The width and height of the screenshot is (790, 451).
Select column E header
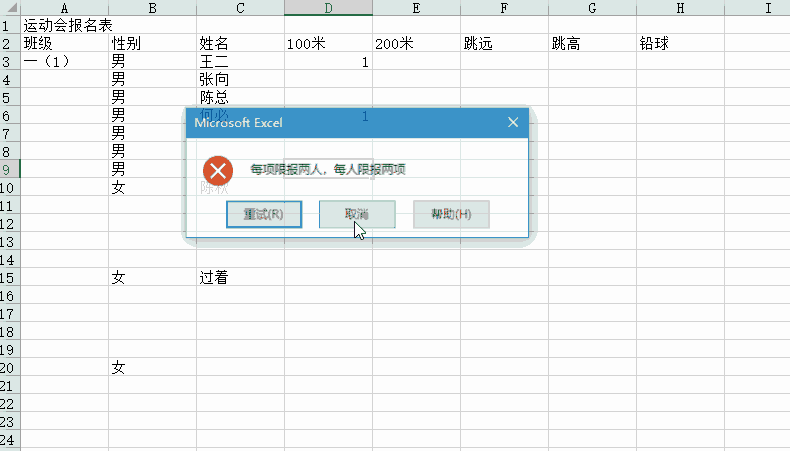click(416, 8)
